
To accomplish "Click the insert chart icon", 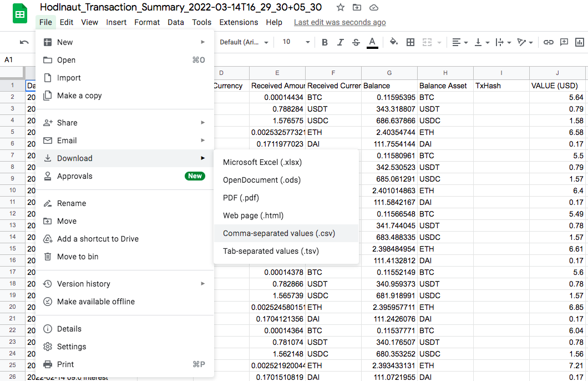I will point(579,42).
